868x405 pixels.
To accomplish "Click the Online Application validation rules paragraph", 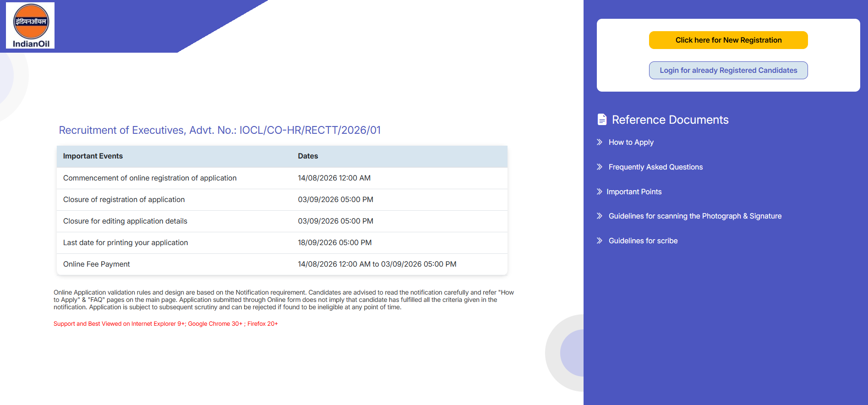I will click(284, 300).
